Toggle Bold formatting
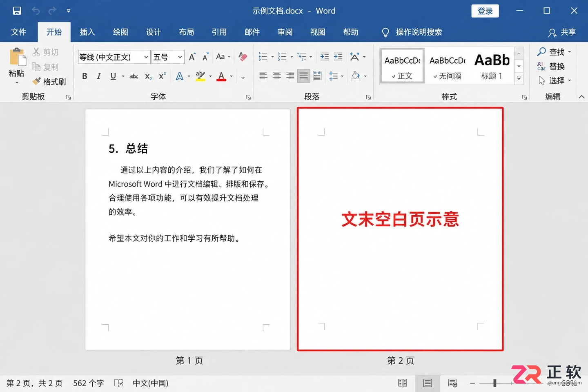588x392 pixels. tap(85, 76)
